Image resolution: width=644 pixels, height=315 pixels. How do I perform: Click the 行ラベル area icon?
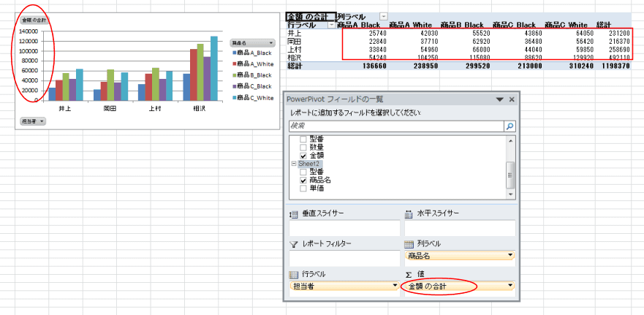pyautogui.click(x=294, y=274)
